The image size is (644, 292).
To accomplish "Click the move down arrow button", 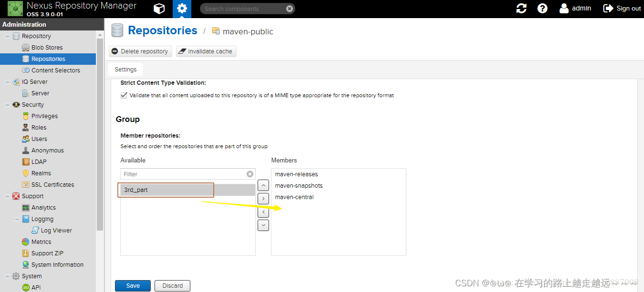I will [263, 225].
